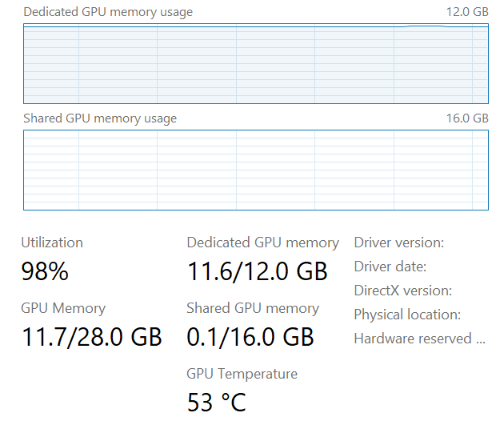Select the 53 °C temperature reading

tap(217, 403)
